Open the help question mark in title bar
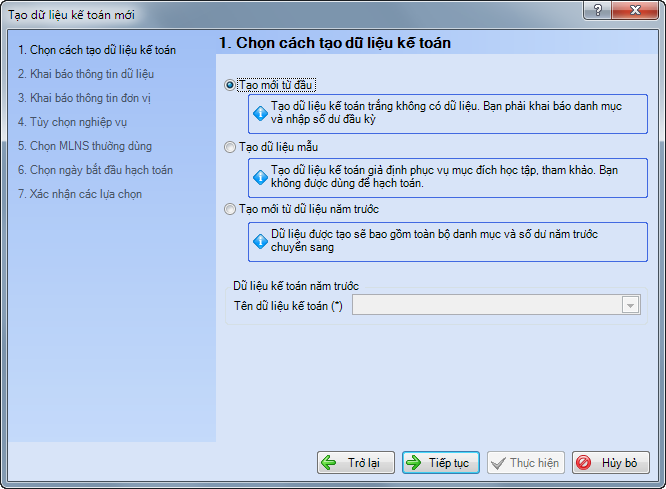 pos(598,10)
